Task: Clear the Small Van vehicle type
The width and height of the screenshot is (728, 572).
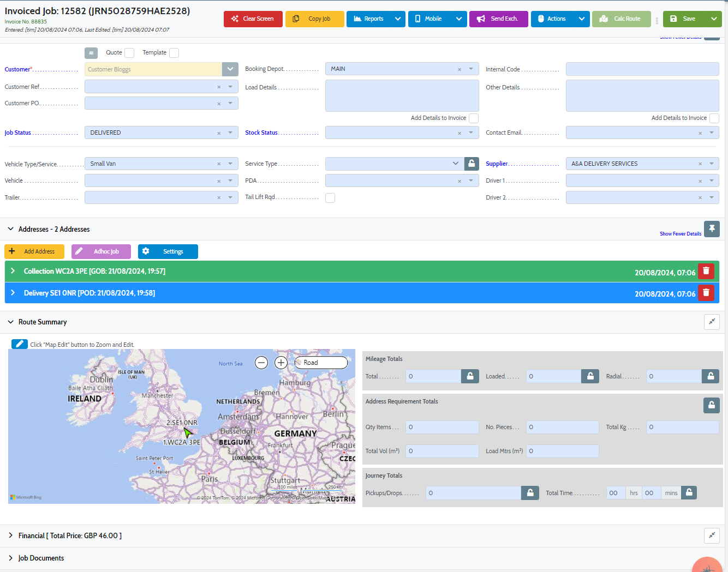Action: [219, 164]
